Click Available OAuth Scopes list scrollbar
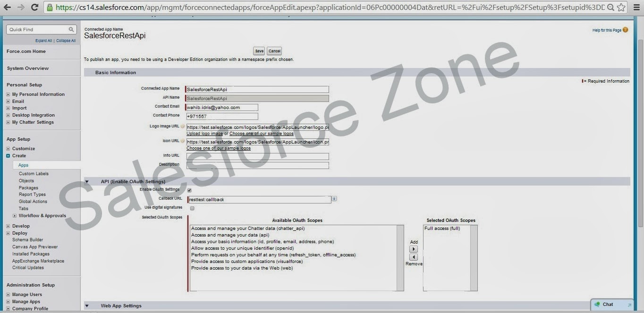 (x=400, y=258)
